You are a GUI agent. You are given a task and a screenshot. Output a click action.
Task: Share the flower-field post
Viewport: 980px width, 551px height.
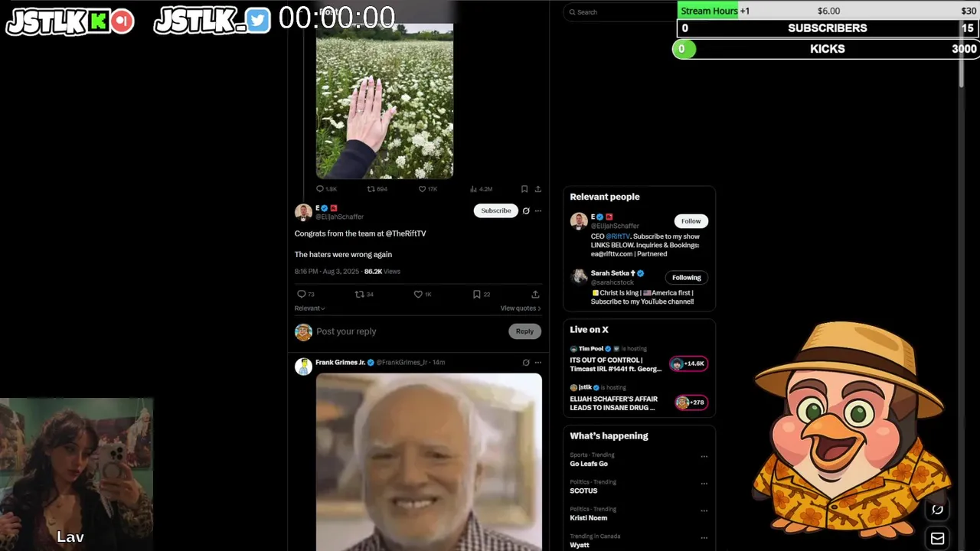(x=537, y=189)
